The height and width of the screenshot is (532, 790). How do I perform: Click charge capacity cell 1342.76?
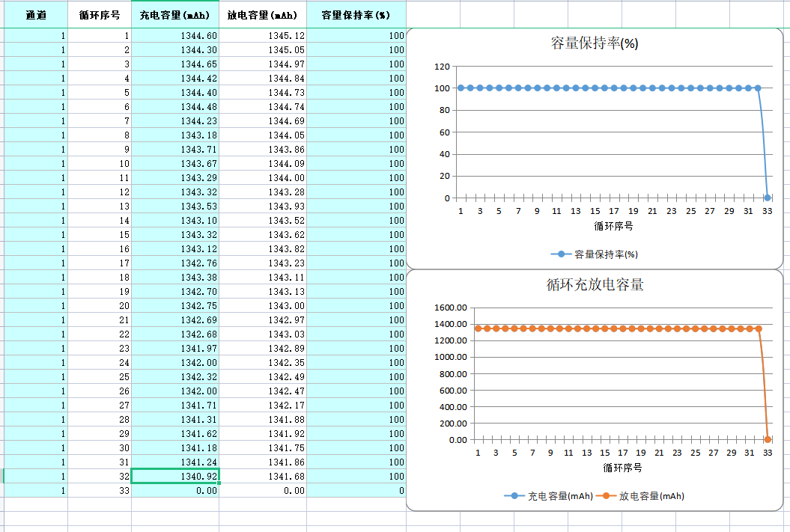(174, 263)
